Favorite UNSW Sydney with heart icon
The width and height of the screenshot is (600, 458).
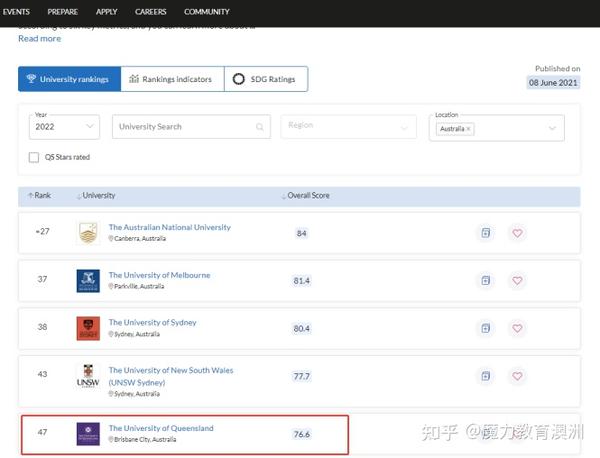[517, 376]
